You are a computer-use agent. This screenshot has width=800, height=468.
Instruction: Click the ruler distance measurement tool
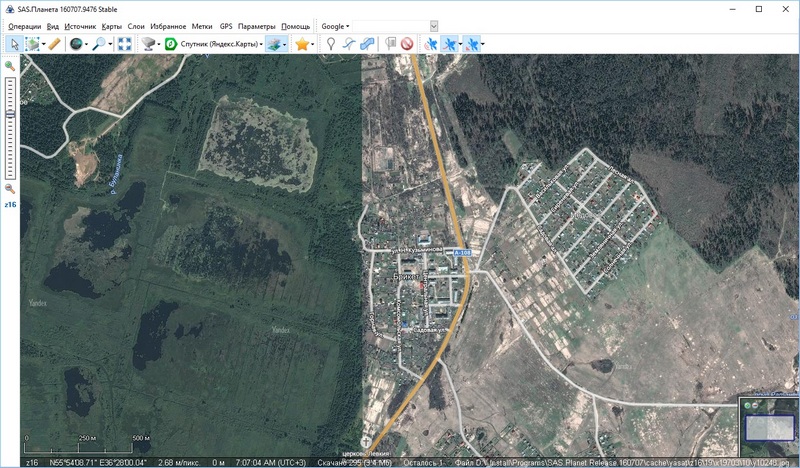point(55,44)
